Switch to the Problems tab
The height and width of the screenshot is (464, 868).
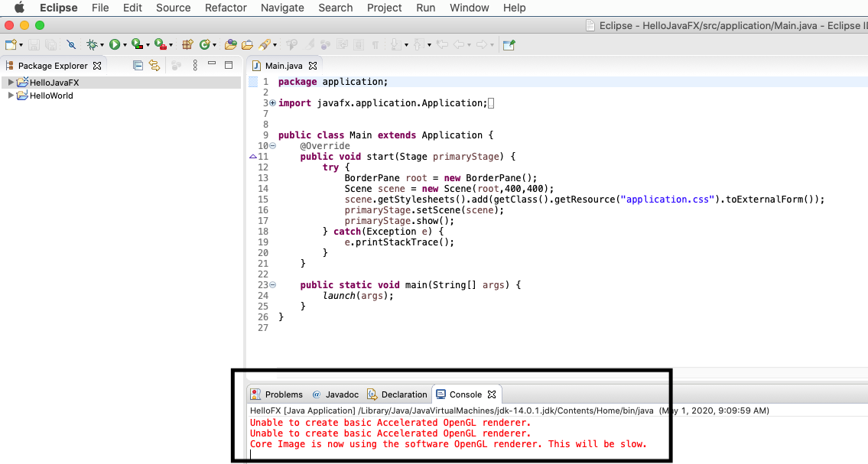point(277,394)
